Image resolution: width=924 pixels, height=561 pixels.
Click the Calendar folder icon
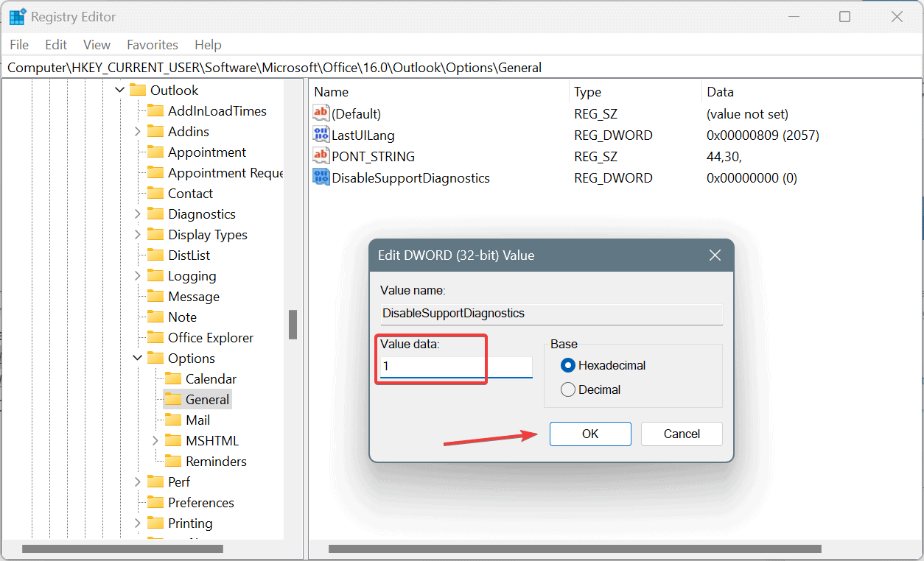173,378
